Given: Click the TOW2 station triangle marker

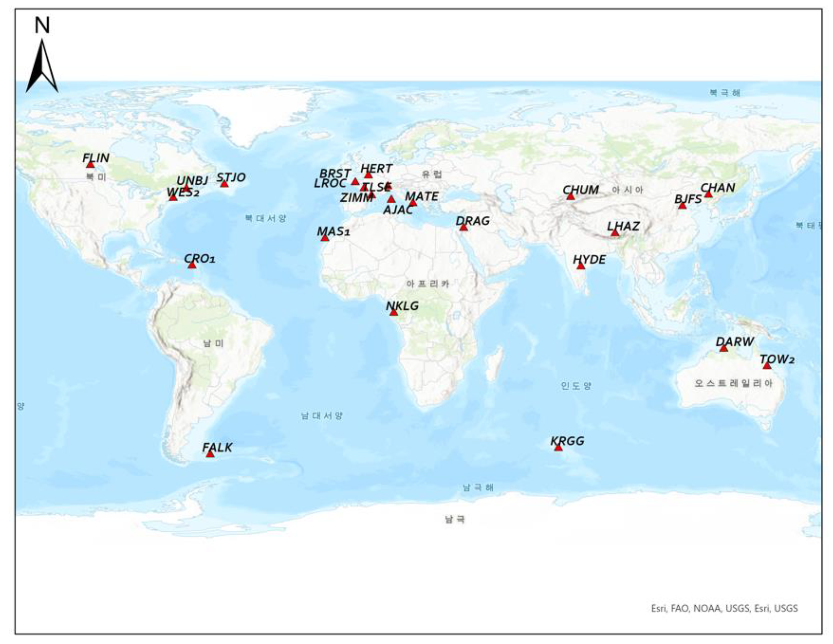Looking at the screenshot, I should (x=767, y=366).
